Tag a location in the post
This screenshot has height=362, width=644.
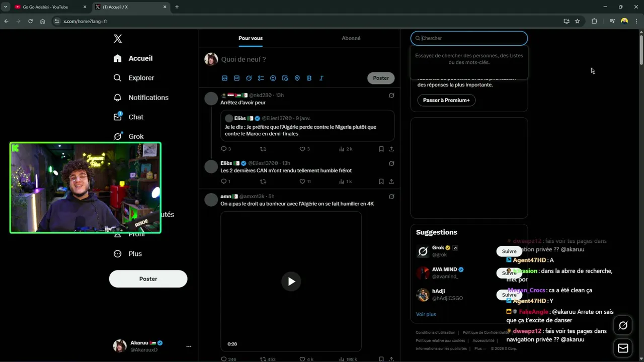[x=297, y=78]
